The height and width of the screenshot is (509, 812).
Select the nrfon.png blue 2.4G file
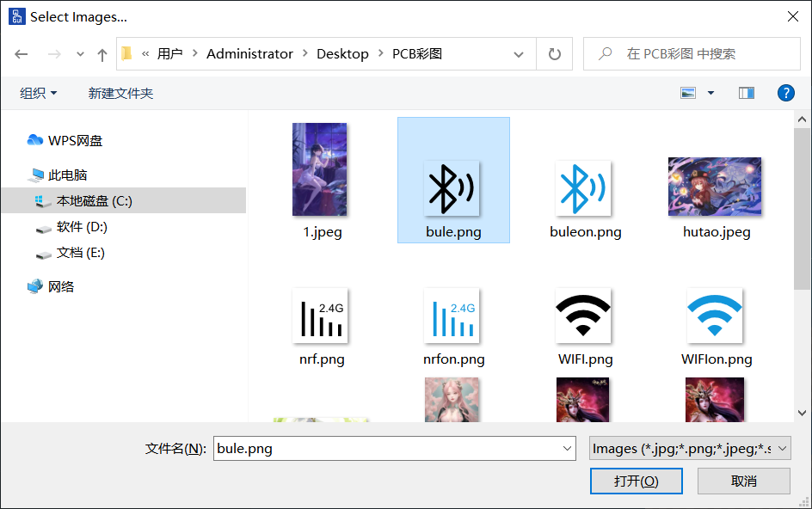[452, 316]
